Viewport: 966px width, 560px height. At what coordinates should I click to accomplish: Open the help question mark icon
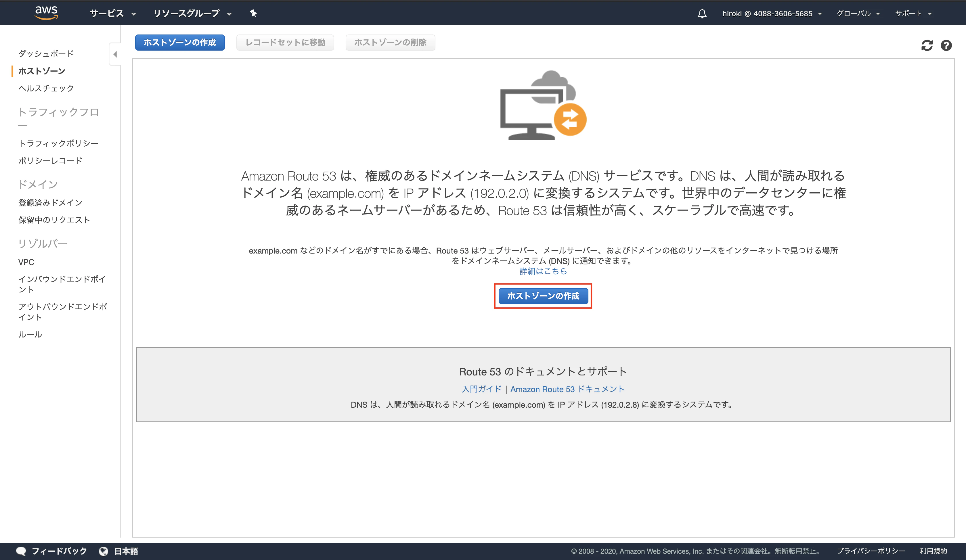[946, 46]
